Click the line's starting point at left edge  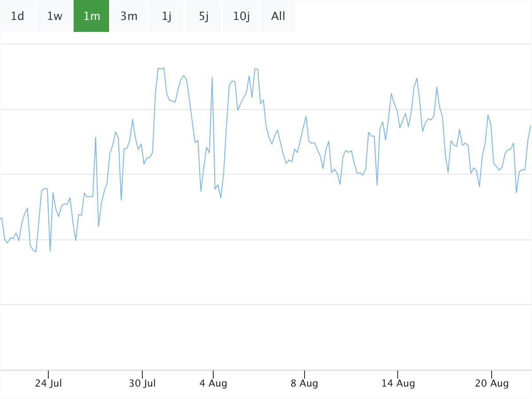click(x=1, y=218)
